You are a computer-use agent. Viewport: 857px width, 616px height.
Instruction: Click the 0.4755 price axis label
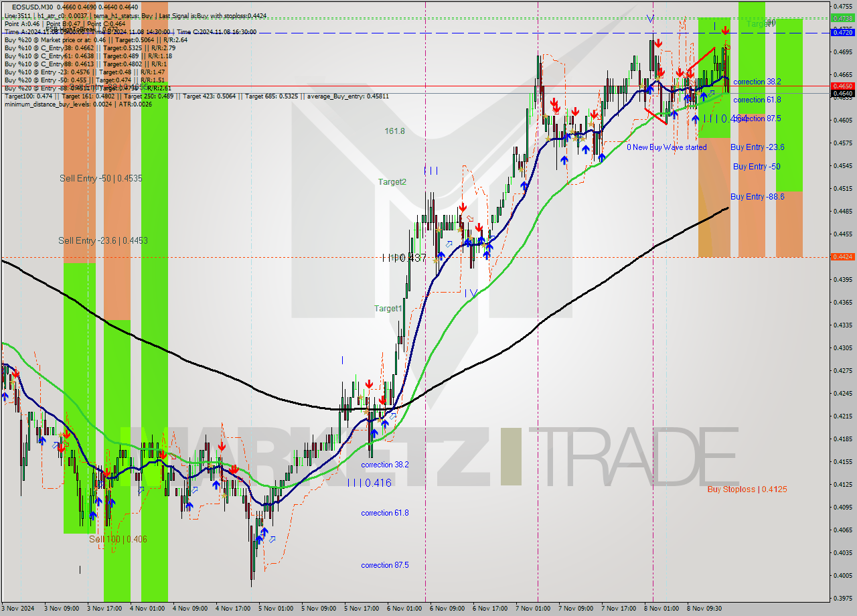[x=842, y=7]
